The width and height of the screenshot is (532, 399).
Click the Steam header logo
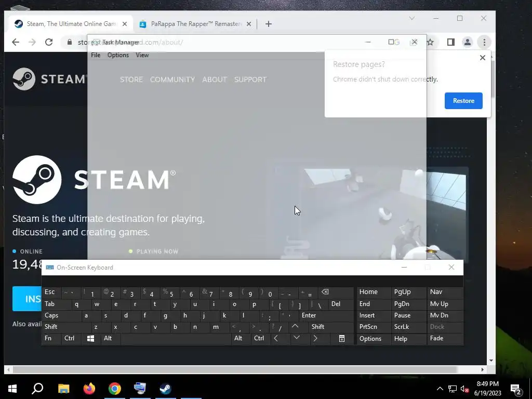[x=49, y=79]
